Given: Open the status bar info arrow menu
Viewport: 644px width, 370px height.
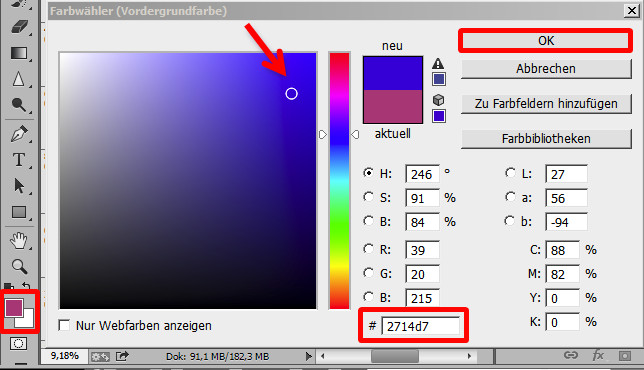Looking at the screenshot, I should [308, 356].
